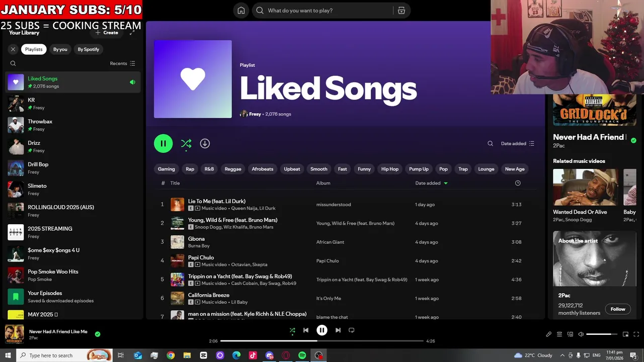Search within Your Library
The height and width of the screenshot is (362, 644).
point(13,63)
